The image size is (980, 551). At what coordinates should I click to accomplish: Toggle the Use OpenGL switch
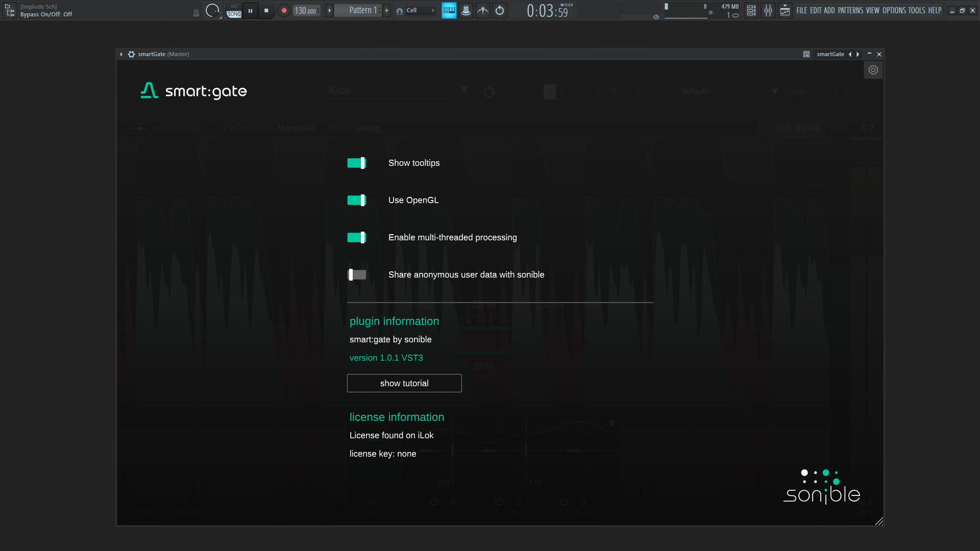(357, 201)
